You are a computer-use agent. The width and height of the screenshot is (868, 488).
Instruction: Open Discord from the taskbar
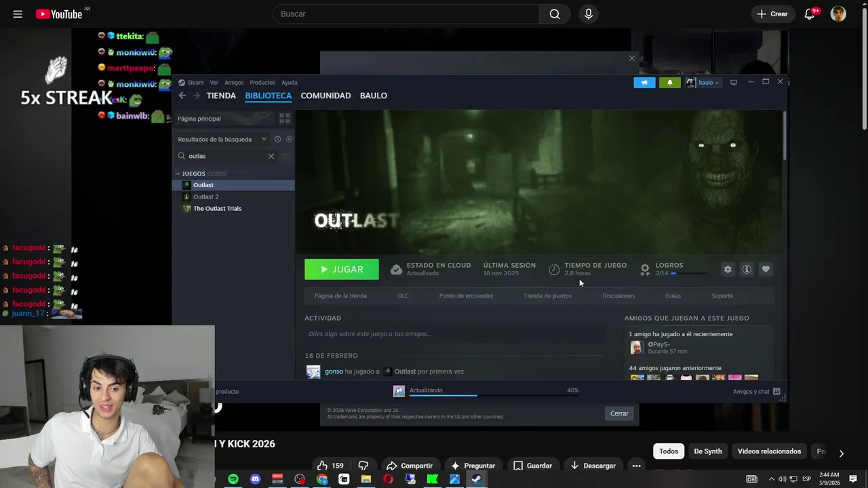256,479
